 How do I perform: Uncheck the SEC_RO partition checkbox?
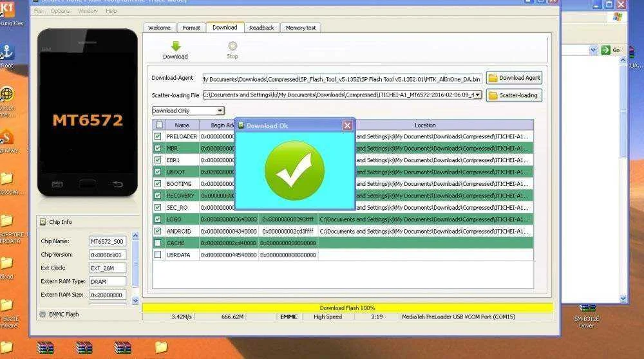pos(158,208)
